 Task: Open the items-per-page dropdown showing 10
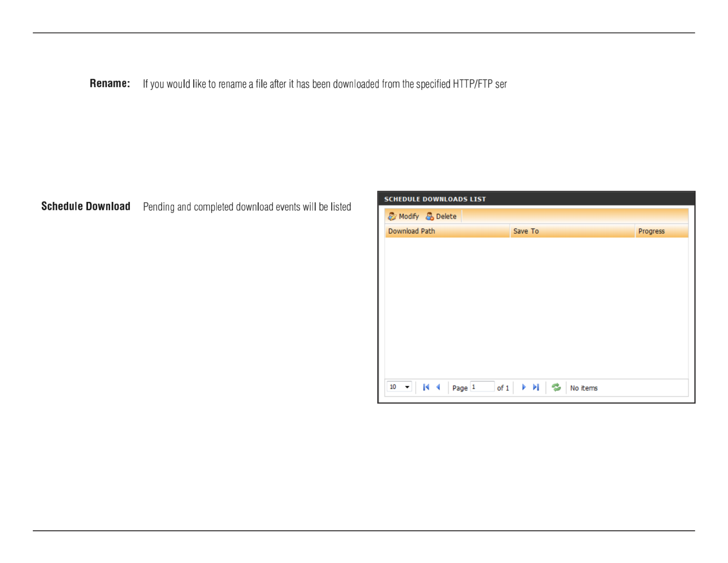[x=399, y=387]
